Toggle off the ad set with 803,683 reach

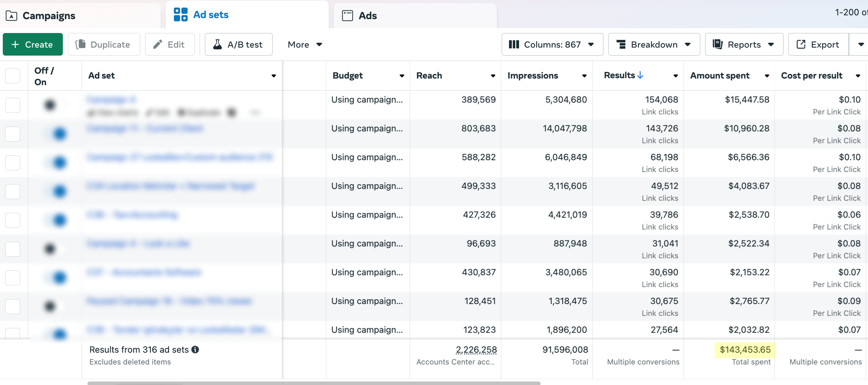[56, 134]
